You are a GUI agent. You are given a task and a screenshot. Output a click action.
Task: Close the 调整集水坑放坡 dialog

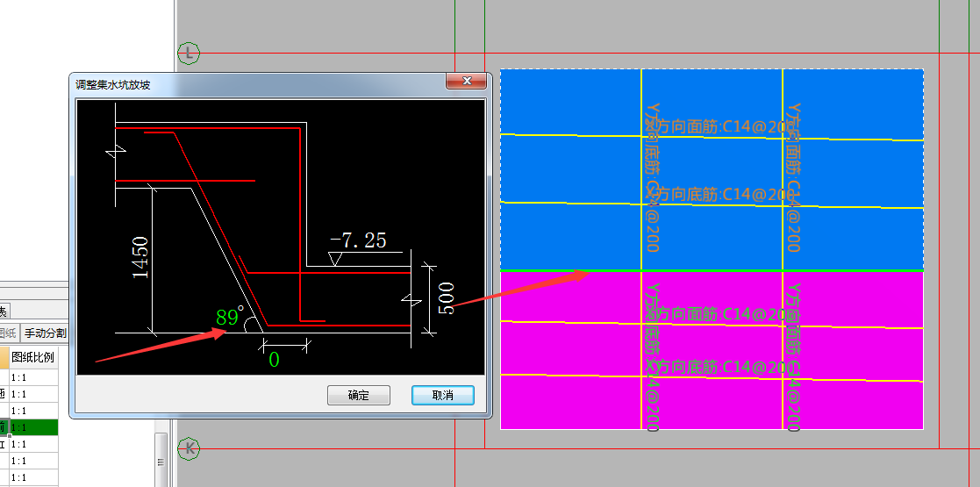[466, 82]
